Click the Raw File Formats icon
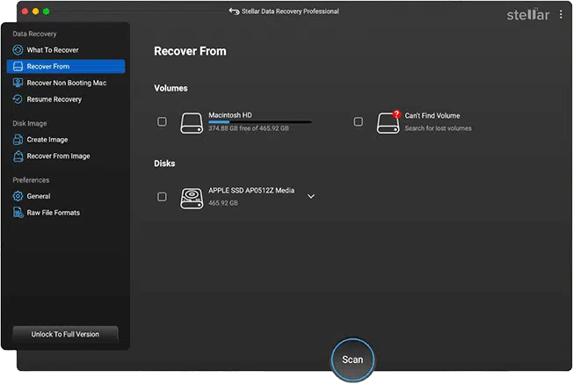Screen dimensions: 587x392 18,213
